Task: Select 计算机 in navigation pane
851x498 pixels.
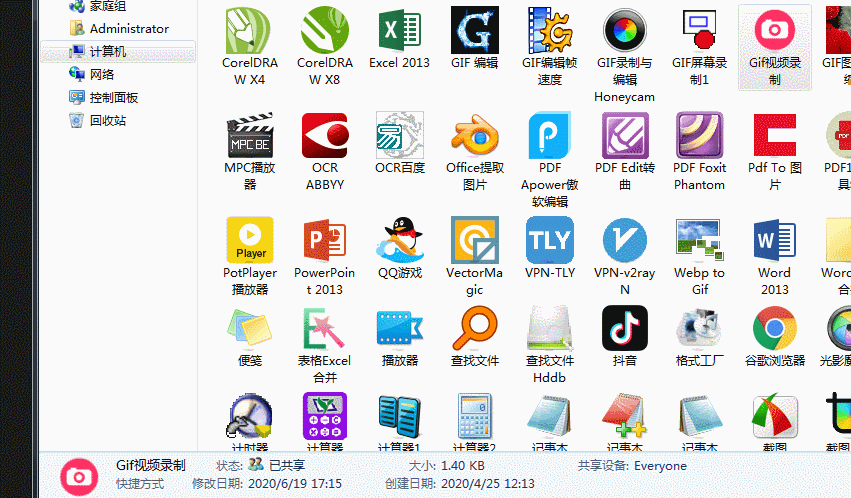Action: point(118,51)
